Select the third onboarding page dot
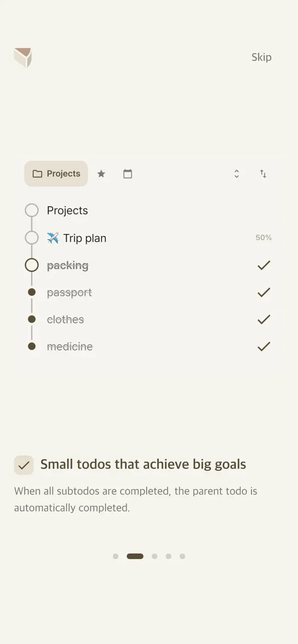Image resolution: width=298 pixels, height=644 pixels. 155,556
